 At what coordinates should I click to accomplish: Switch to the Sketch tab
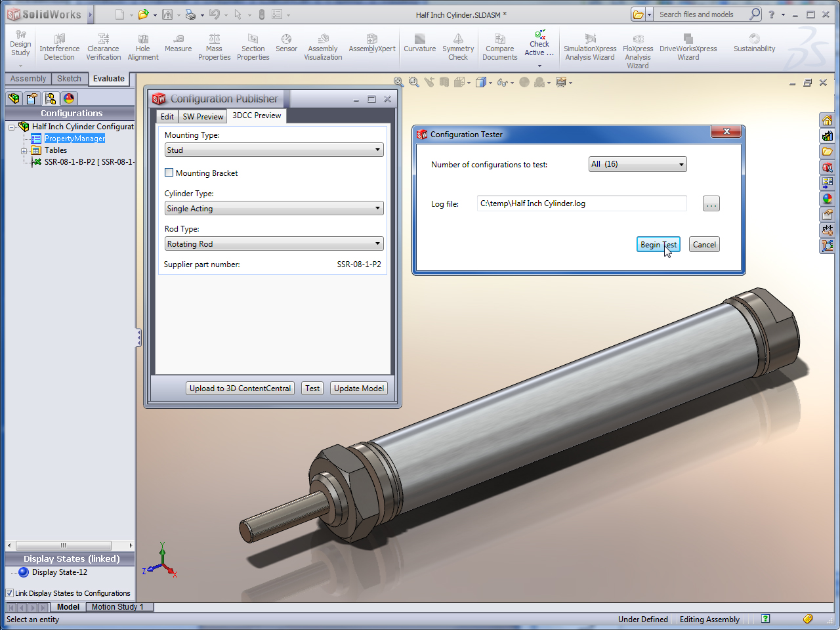[69, 79]
